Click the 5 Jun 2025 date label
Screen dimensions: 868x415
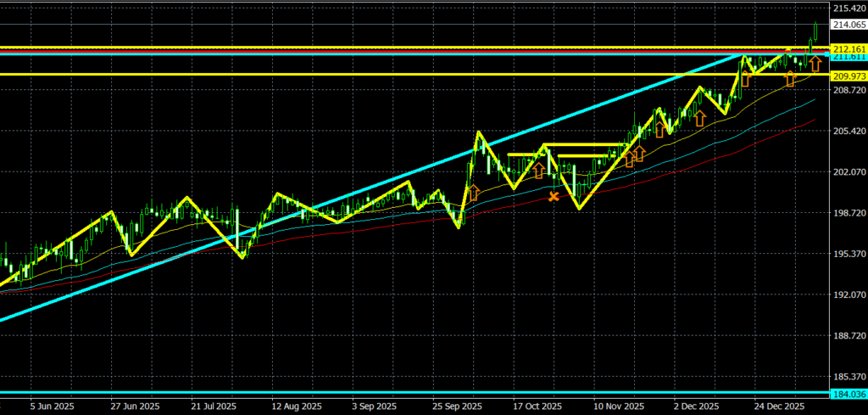(53, 407)
